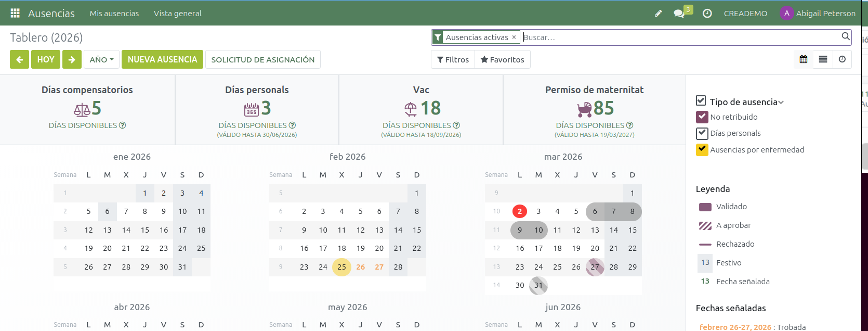Uncheck the No retribuido checkbox
This screenshot has width=868, height=331.
point(702,117)
